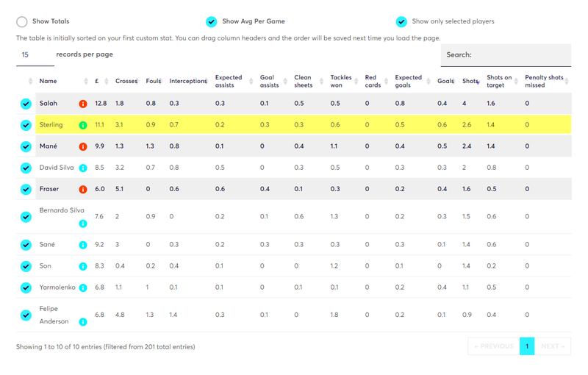Select the Show Totals radio button

click(x=22, y=22)
